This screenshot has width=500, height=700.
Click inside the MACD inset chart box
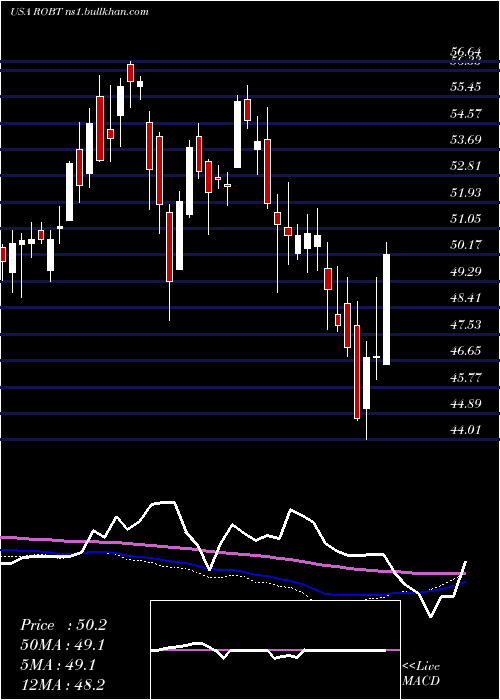[x=275, y=650]
